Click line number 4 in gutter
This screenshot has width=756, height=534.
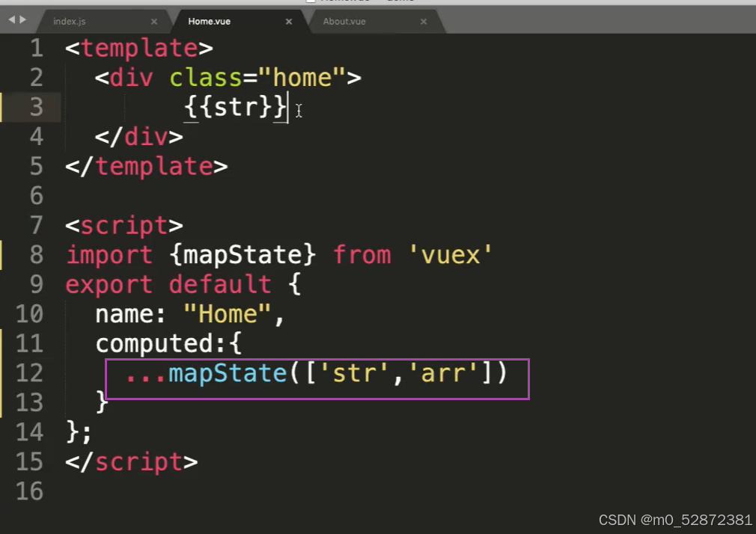[37, 137]
